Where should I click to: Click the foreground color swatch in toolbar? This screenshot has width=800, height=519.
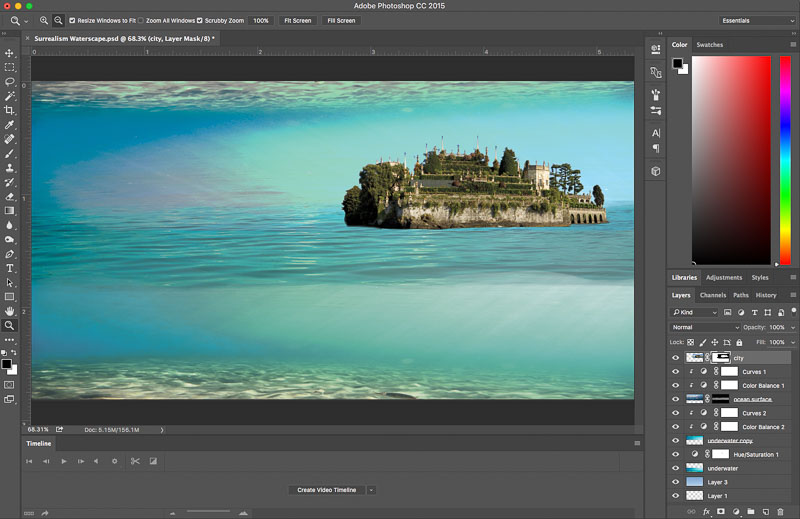coord(6,364)
